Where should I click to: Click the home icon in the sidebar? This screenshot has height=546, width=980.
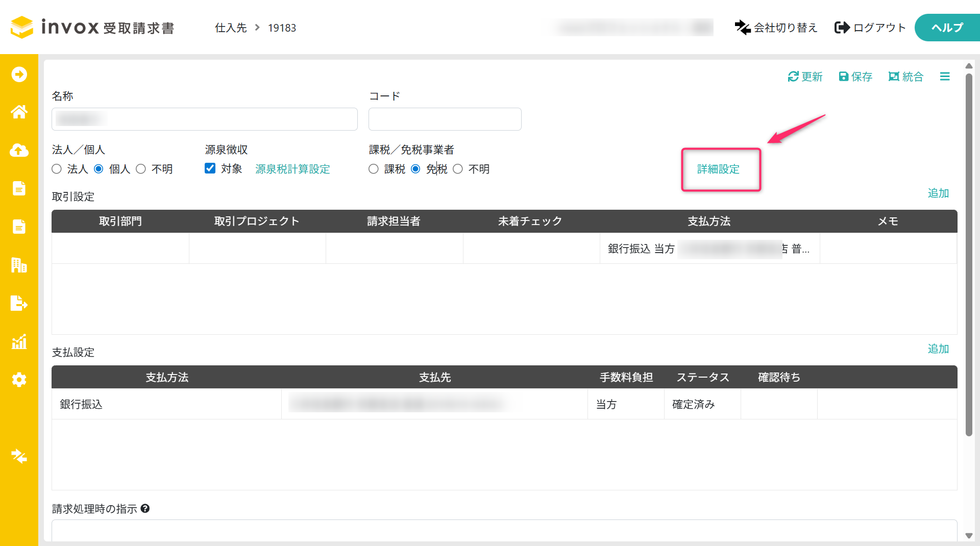click(19, 112)
